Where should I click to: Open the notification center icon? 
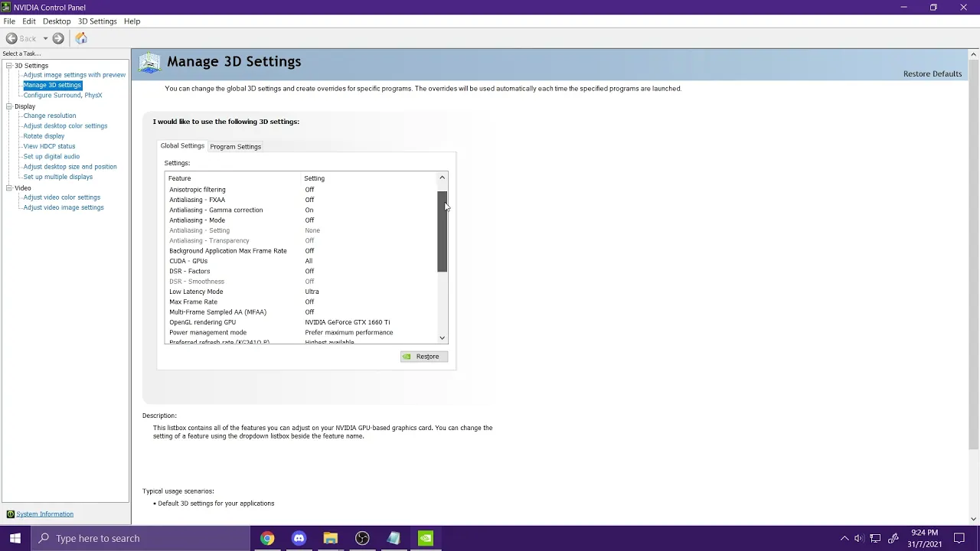click(960, 538)
